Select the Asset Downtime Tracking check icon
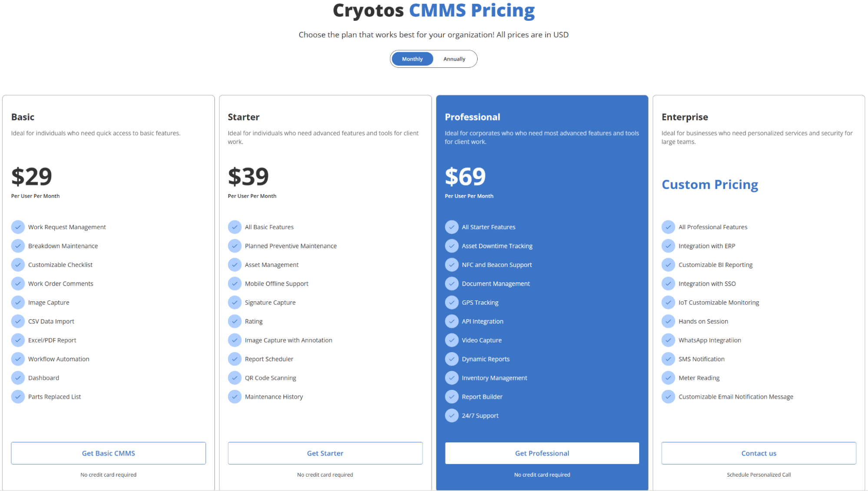 (x=452, y=246)
